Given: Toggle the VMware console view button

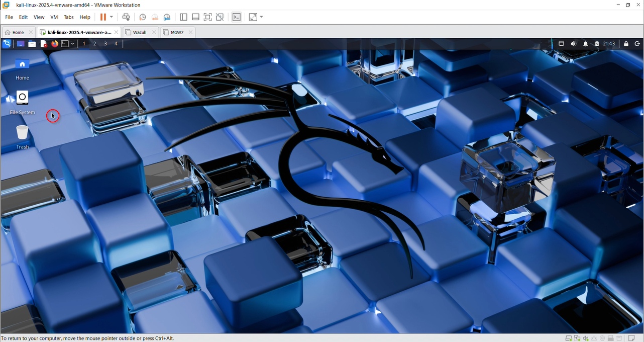Looking at the screenshot, I should pos(236,17).
